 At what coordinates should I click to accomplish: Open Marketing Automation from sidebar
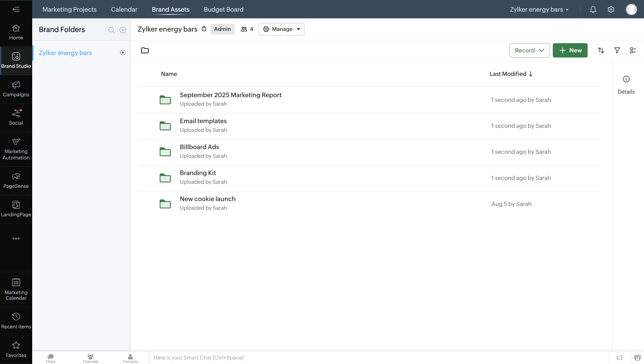coord(16,149)
